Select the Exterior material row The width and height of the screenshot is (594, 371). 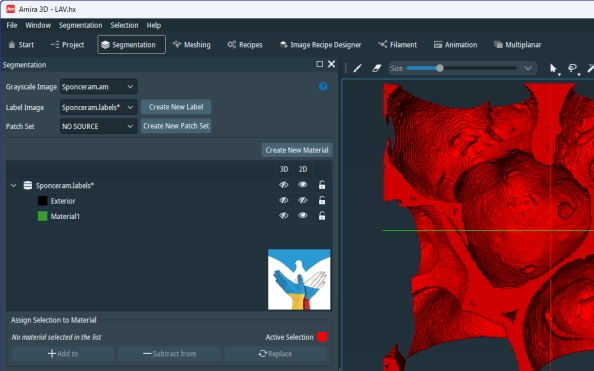169,201
